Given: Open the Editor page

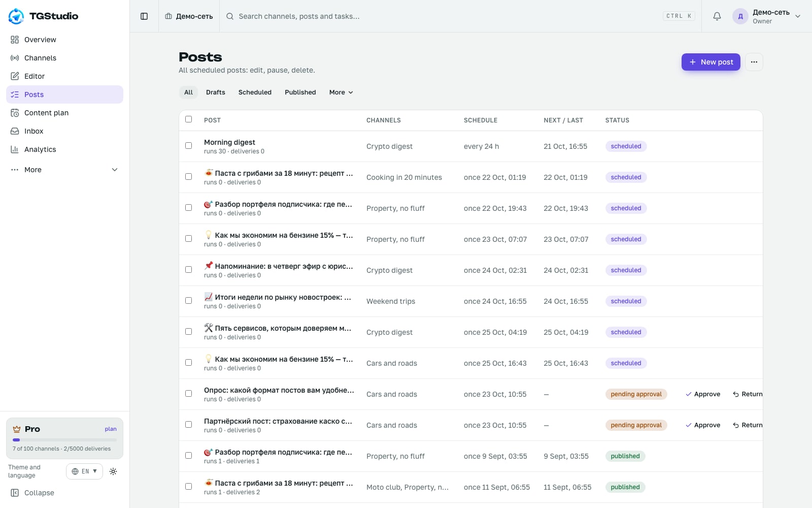Looking at the screenshot, I should click(64, 76).
